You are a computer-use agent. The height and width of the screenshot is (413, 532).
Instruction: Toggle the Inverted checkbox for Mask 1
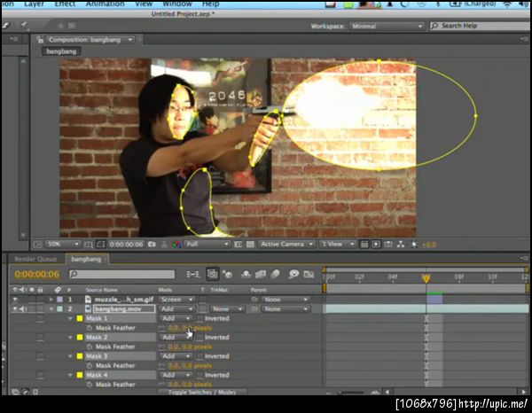(200, 318)
